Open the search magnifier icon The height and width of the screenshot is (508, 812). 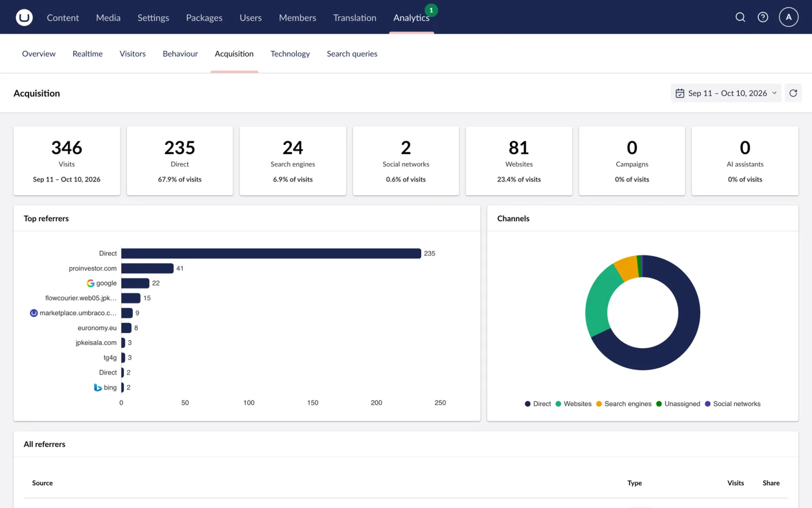click(740, 17)
